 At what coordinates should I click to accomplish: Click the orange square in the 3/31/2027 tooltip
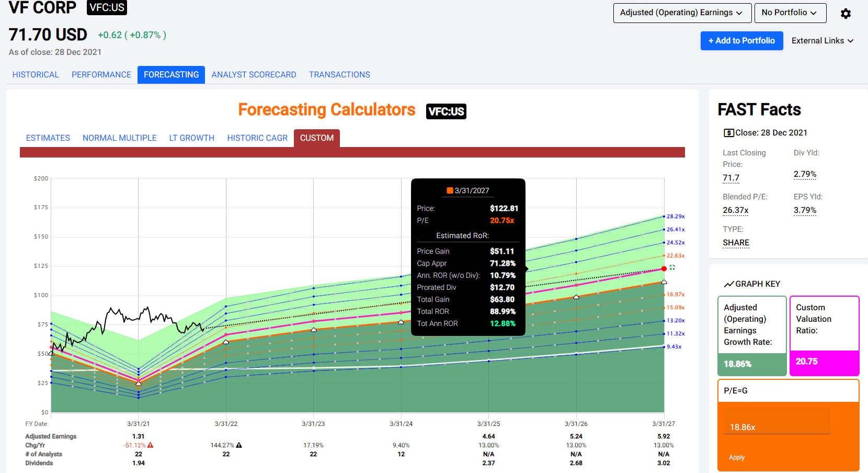(450, 190)
